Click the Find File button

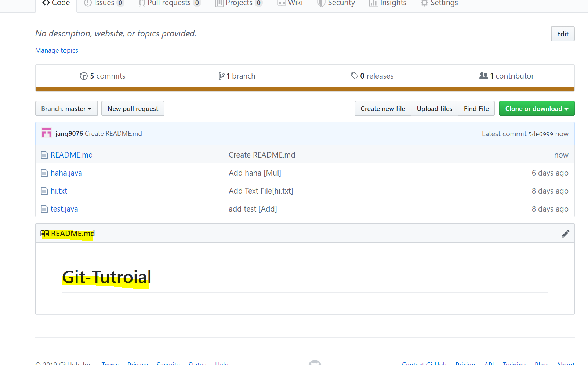476,108
